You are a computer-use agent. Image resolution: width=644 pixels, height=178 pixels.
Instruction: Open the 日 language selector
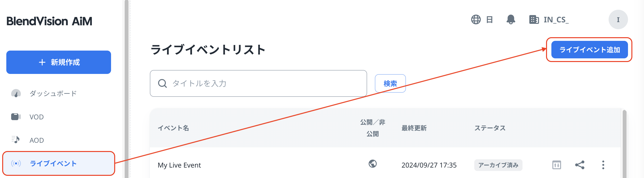[490, 19]
